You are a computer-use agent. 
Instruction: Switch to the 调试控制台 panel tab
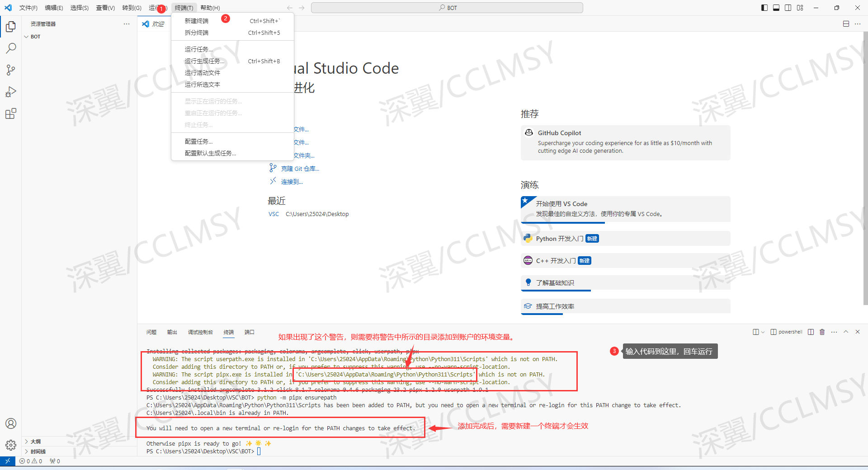200,332
